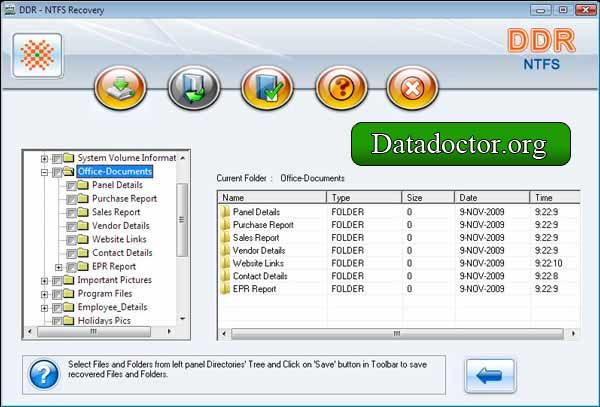
Task: Toggle the Panel Details tree checkbox
Action: click(71, 186)
